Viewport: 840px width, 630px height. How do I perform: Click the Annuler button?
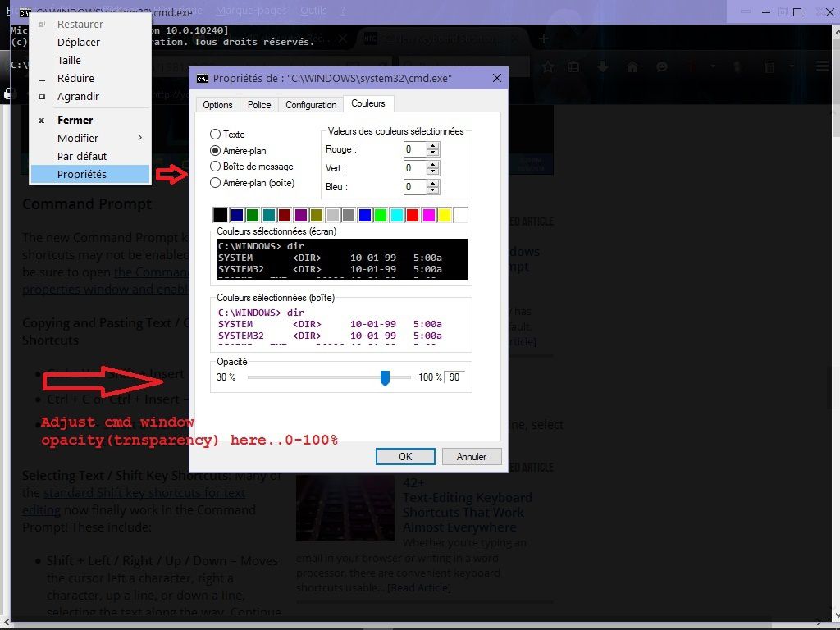[472, 456]
